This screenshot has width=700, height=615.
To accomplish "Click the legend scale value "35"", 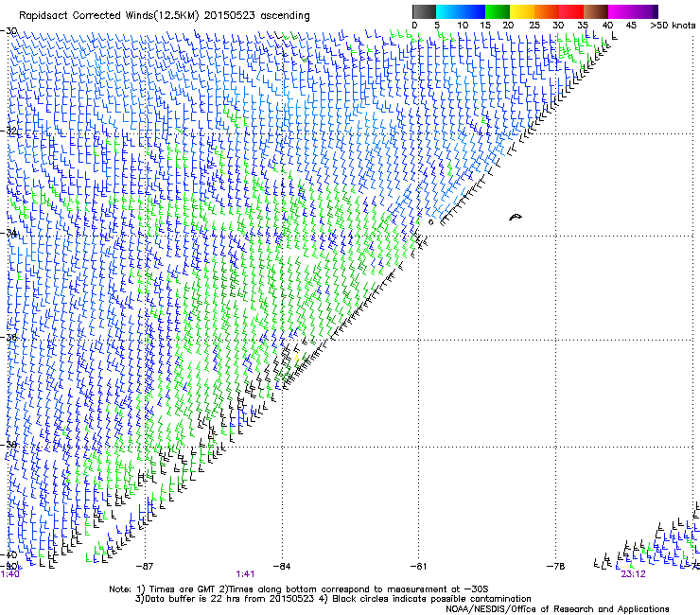I will (x=583, y=26).
